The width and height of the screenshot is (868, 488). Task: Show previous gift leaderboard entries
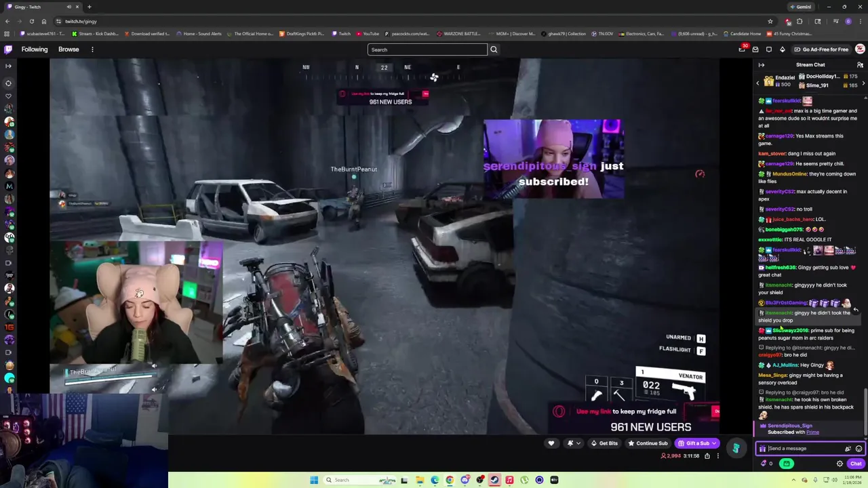758,83
